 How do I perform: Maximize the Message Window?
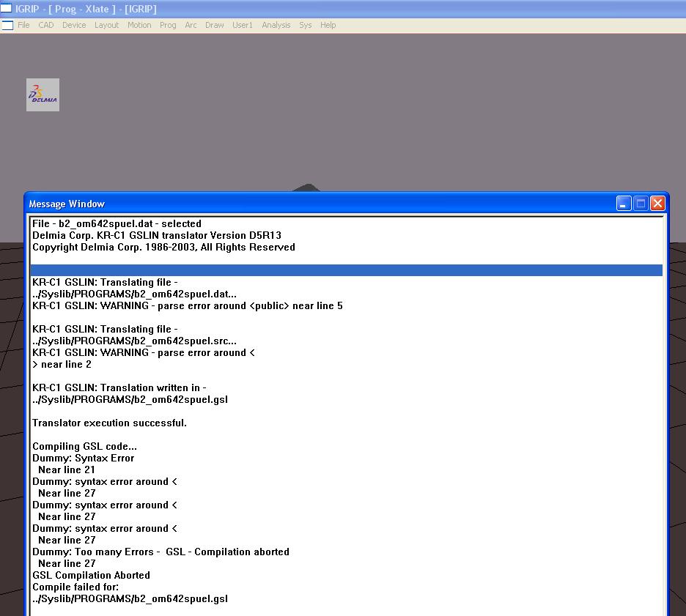coord(641,204)
